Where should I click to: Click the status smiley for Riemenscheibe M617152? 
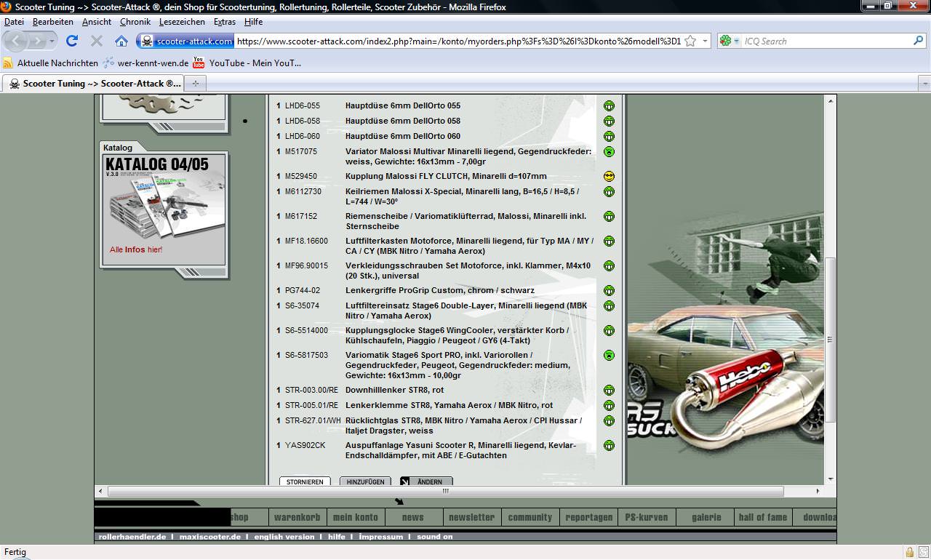(609, 216)
